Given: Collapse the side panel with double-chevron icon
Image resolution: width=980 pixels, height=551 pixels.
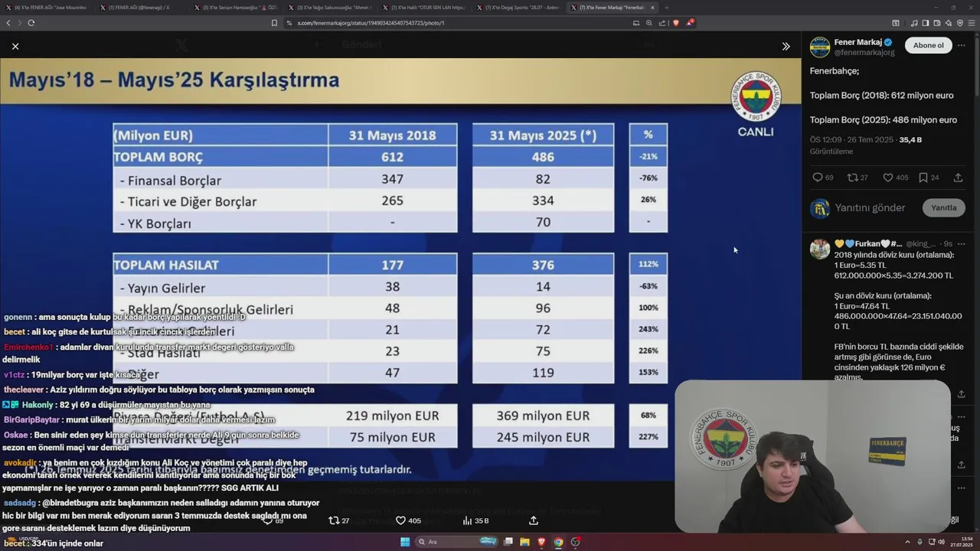Looking at the screenshot, I should pos(786,46).
